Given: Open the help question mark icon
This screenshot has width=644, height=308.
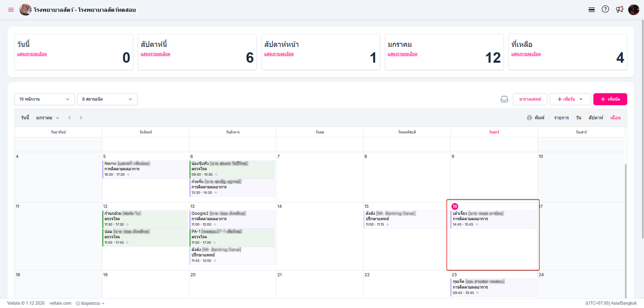Looking at the screenshot, I should pos(605,9).
